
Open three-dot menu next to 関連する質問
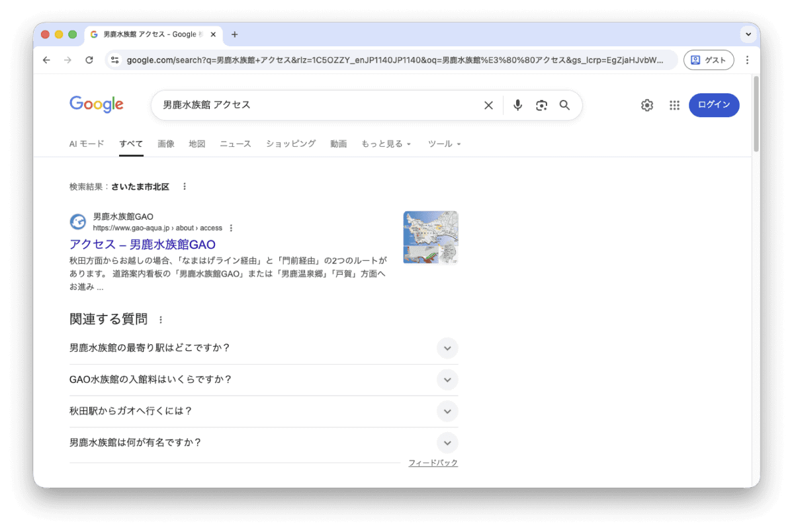[x=160, y=320]
